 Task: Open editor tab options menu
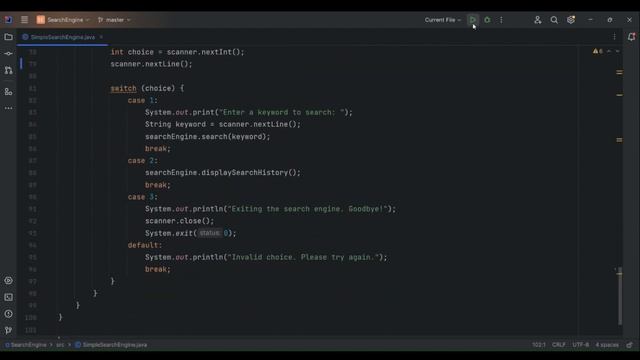(614, 37)
